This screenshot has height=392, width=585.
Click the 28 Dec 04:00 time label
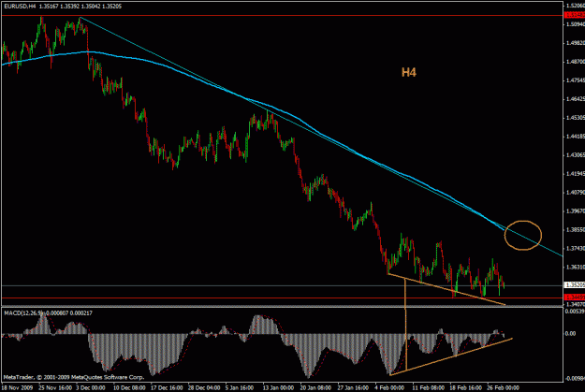click(204, 387)
